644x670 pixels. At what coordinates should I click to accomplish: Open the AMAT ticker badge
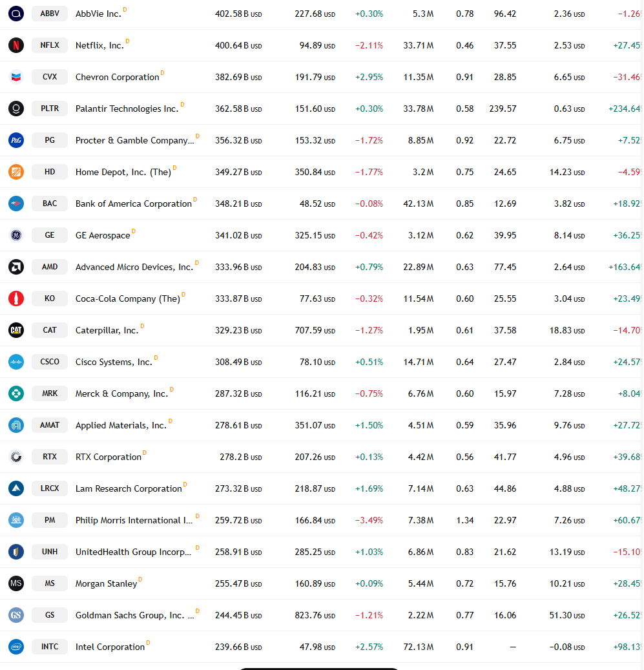50,424
